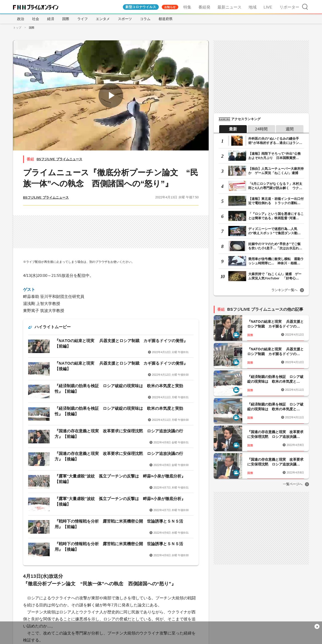
Task: Select the 国際 category in the category bar
Action: click(66, 19)
